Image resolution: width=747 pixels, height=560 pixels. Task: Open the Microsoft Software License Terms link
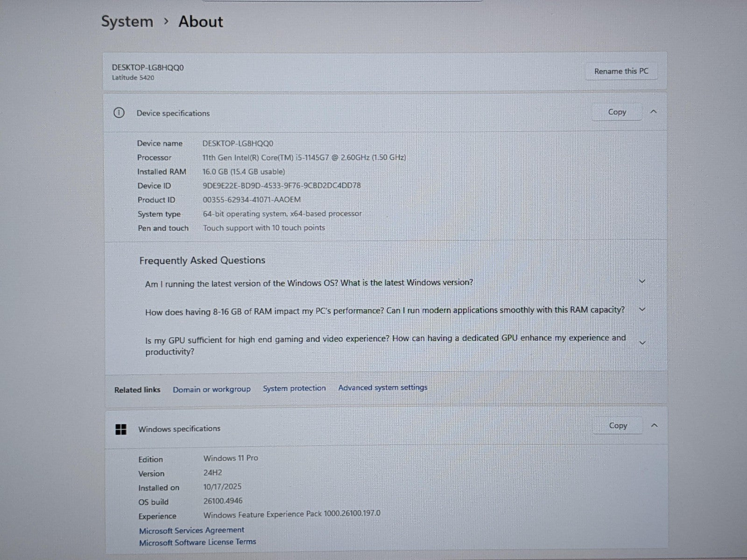click(x=197, y=542)
